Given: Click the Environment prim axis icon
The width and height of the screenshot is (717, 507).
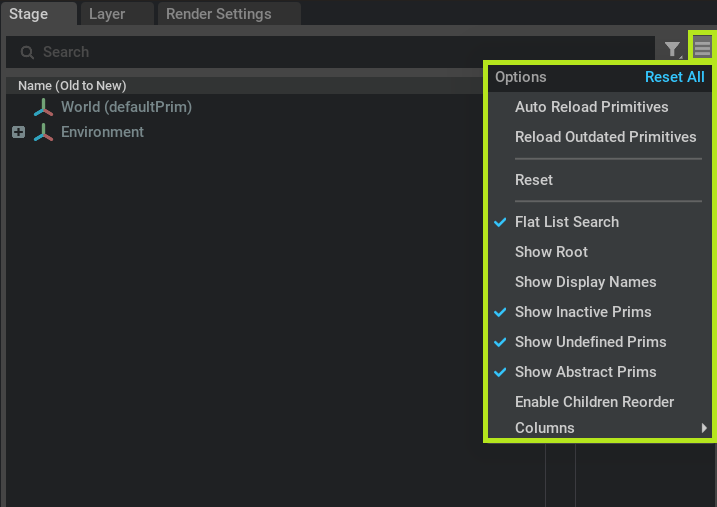Looking at the screenshot, I should (x=43, y=132).
